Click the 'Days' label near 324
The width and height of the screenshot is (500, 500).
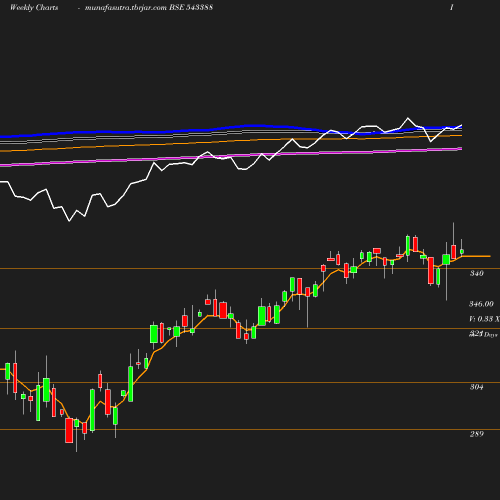point(491,335)
